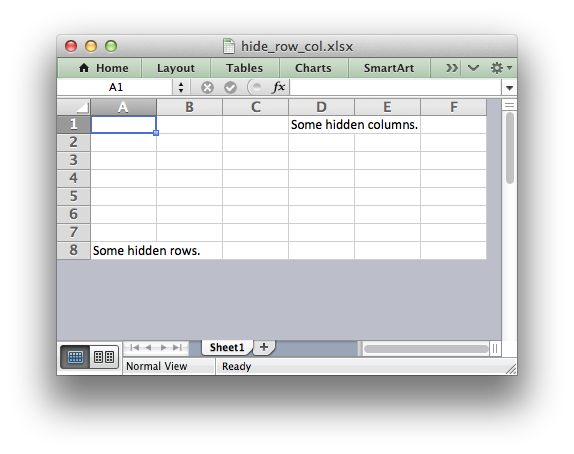This screenshot has height=454, width=574.
Task: Click the formula cancel X icon
Action: coord(207,88)
